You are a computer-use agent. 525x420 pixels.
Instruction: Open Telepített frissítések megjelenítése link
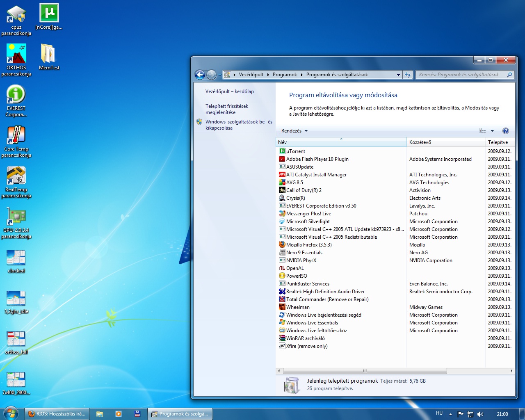pos(226,109)
